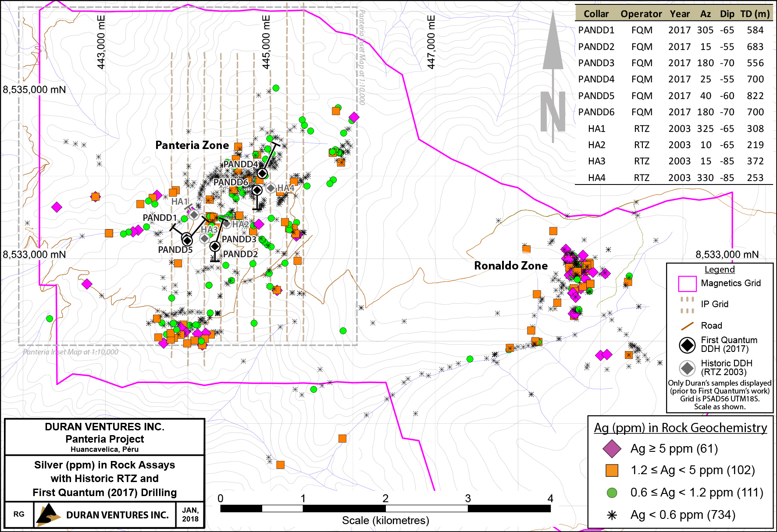Click the Magnetics Grid magenta legend box
This screenshot has height=532, width=777.
point(687,284)
